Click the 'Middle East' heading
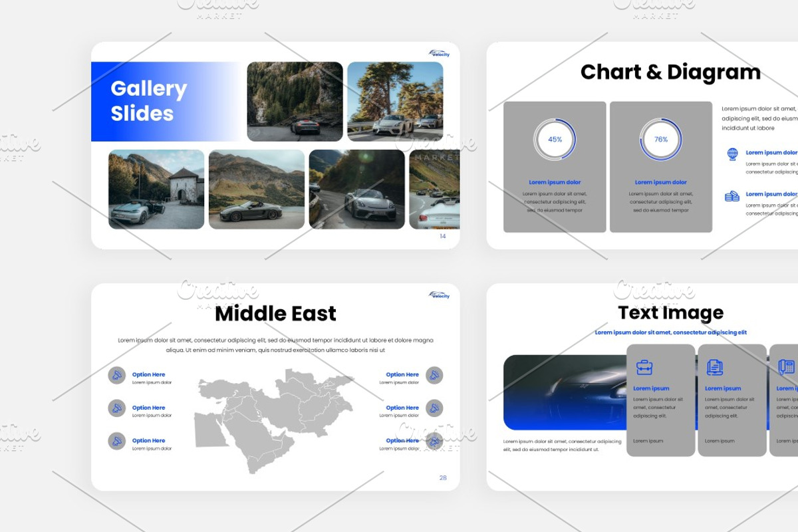The image size is (798, 532). [x=275, y=313]
